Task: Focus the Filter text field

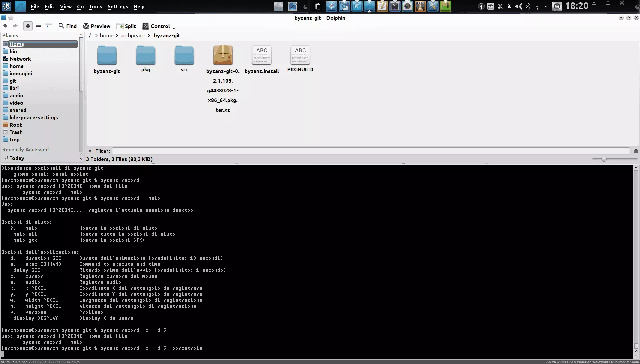Action: [x=371, y=151]
